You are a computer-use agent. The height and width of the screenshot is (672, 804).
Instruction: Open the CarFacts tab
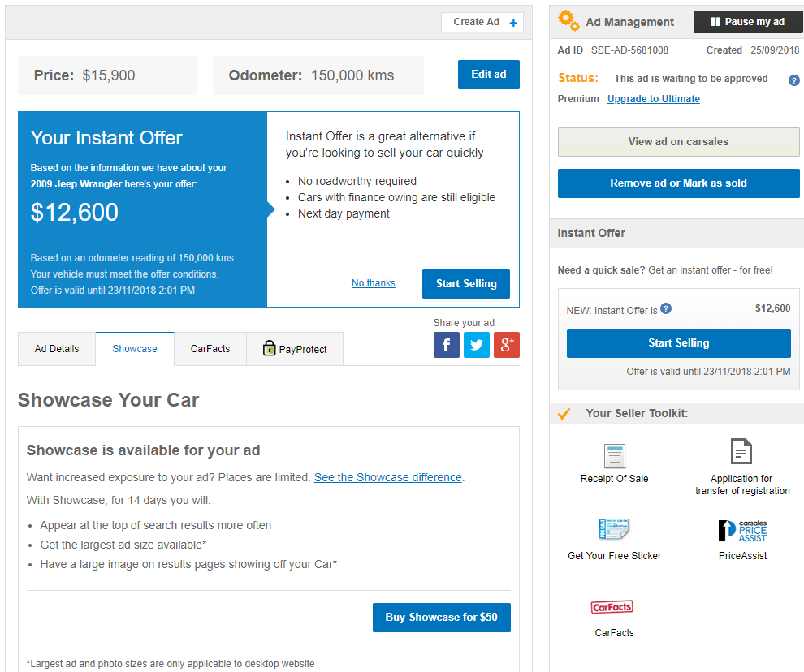[x=210, y=349]
